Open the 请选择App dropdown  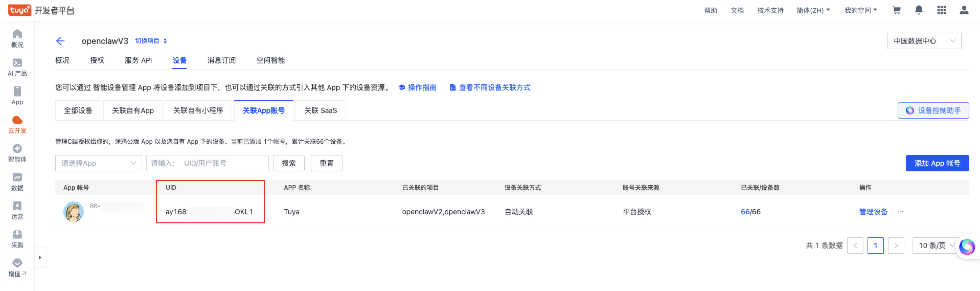pyautogui.click(x=98, y=163)
